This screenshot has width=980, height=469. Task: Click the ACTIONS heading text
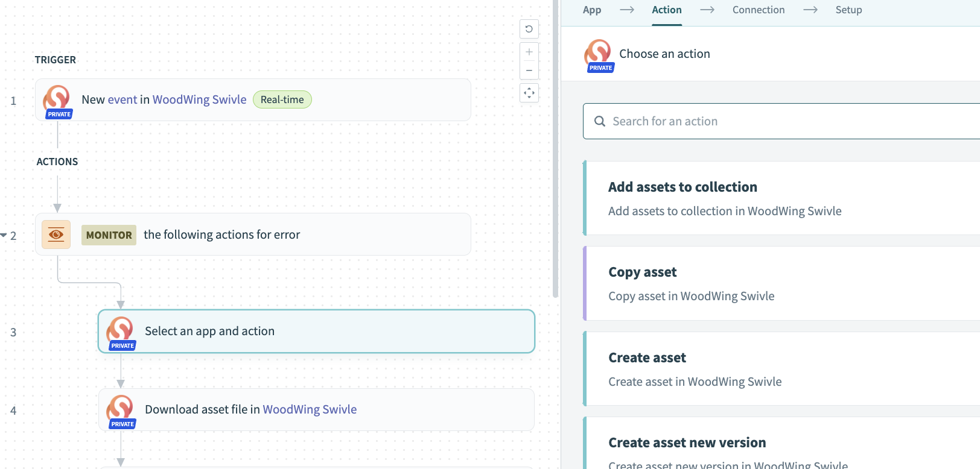[57, 162]
